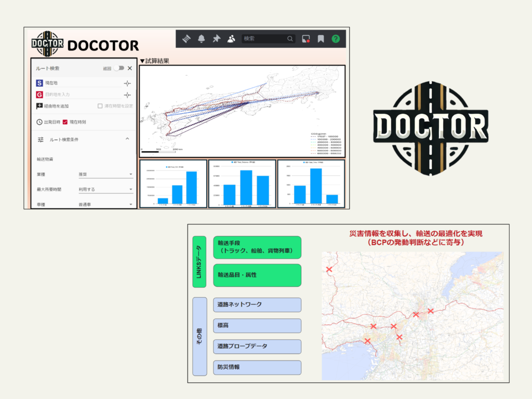Image resolution: width=532 pixels, height=399 pixels.
Task: Open the green help question icon
Action: [336, 39]
